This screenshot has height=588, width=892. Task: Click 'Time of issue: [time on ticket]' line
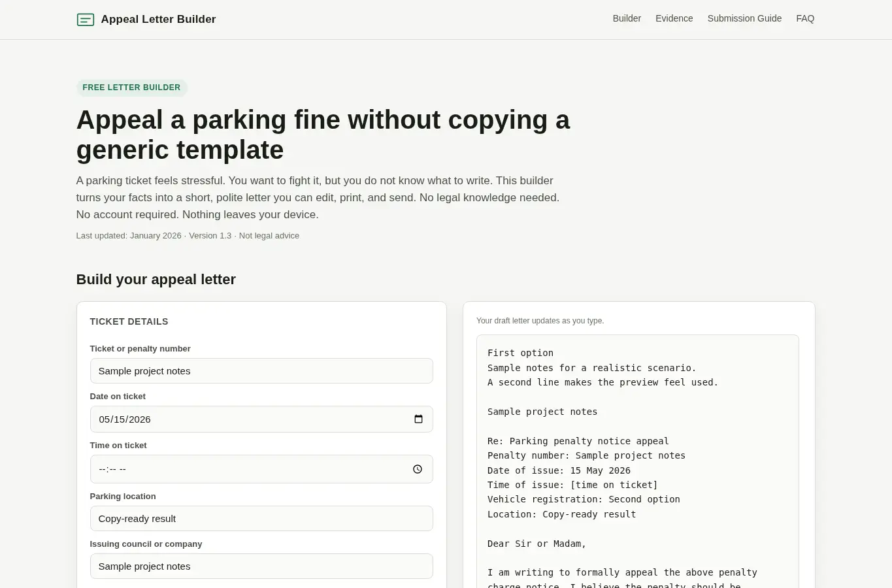572,485
